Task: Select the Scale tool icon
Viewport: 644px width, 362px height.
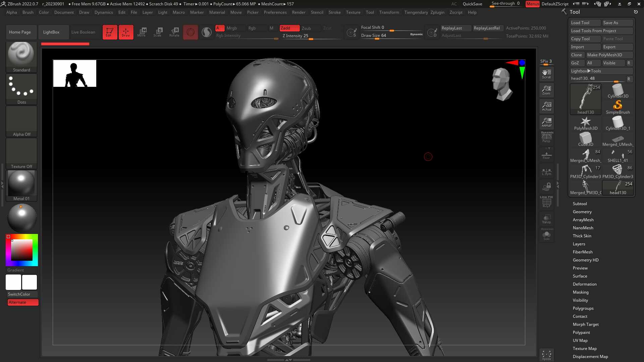Action: (158, 32)
